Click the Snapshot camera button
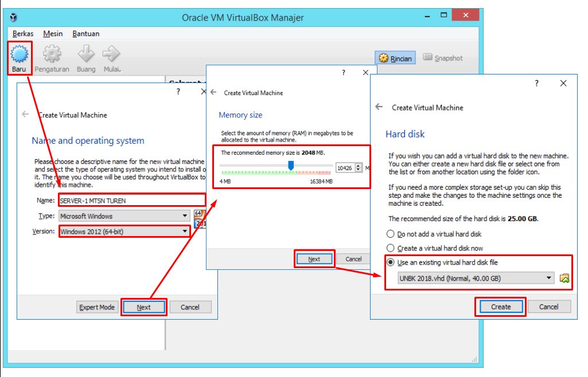The image size is (588, 377). point(443,58)
